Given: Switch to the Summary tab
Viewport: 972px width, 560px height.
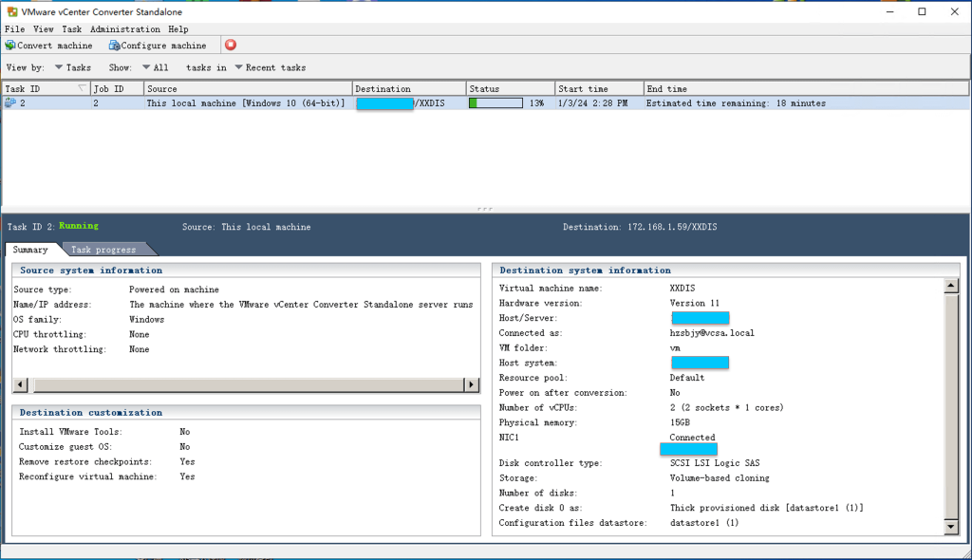Looking at the screenshot, I should [x=30, y=250].
